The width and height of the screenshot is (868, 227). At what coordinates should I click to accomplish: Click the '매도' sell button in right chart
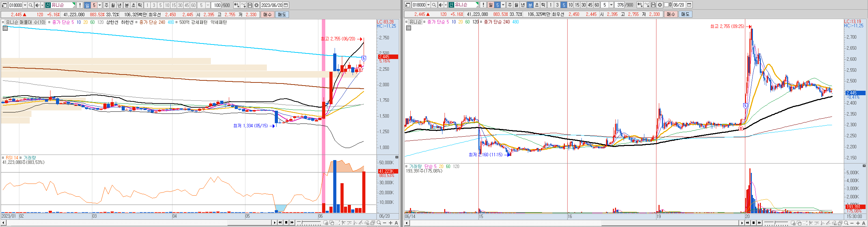point(685,14)
